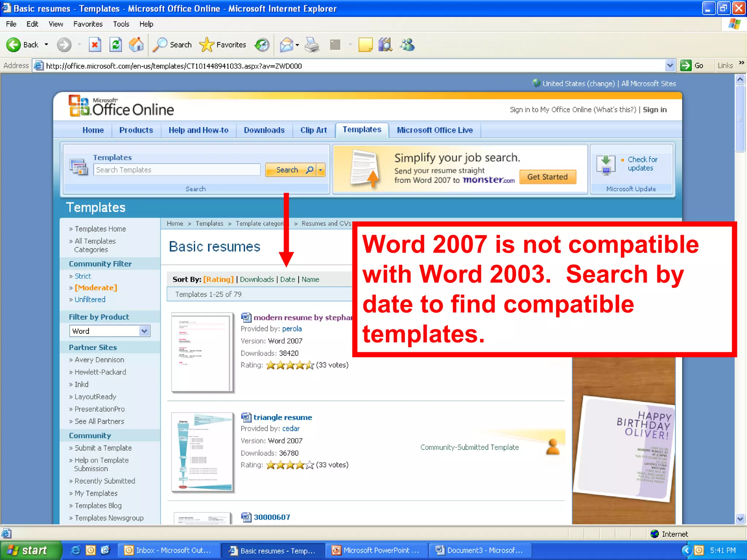Open the File menu
The height and width of the screenshot is (560, 747).
pyautogui.click(x=11, y=24)
